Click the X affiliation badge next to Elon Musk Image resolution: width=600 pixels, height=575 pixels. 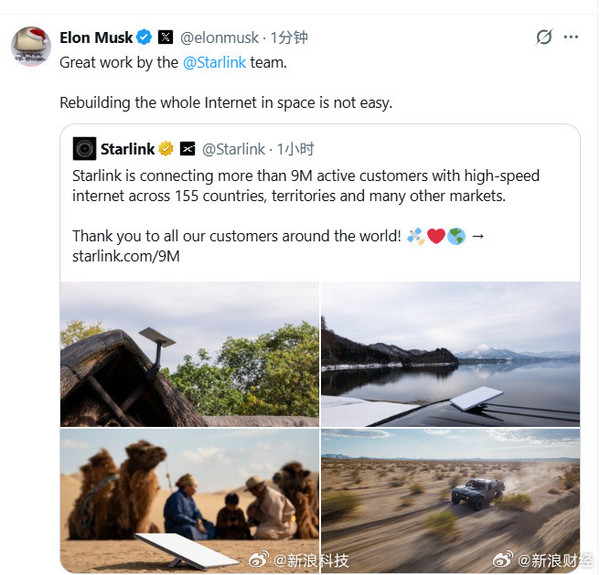click(166, 38)
